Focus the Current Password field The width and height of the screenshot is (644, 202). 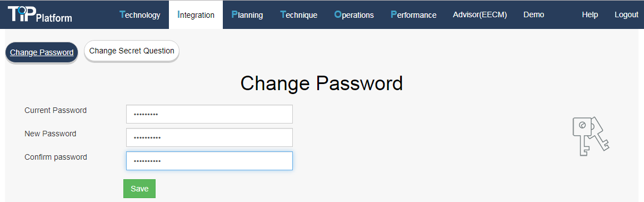pyautogui.click(x=209, y=114)
